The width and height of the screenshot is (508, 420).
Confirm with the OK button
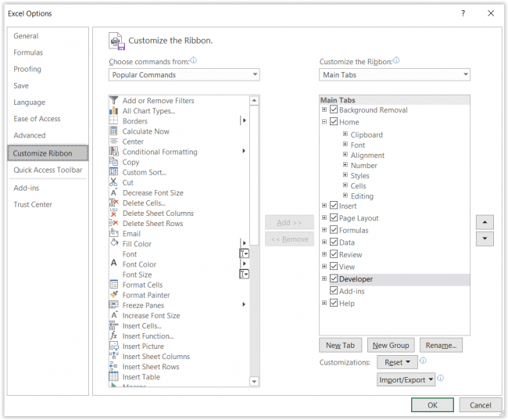(432, 405)
